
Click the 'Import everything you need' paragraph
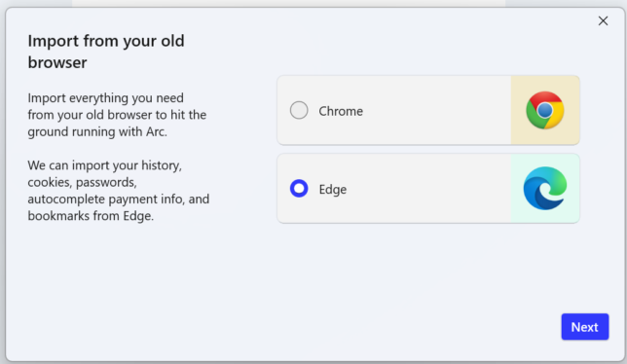point(117,115)
